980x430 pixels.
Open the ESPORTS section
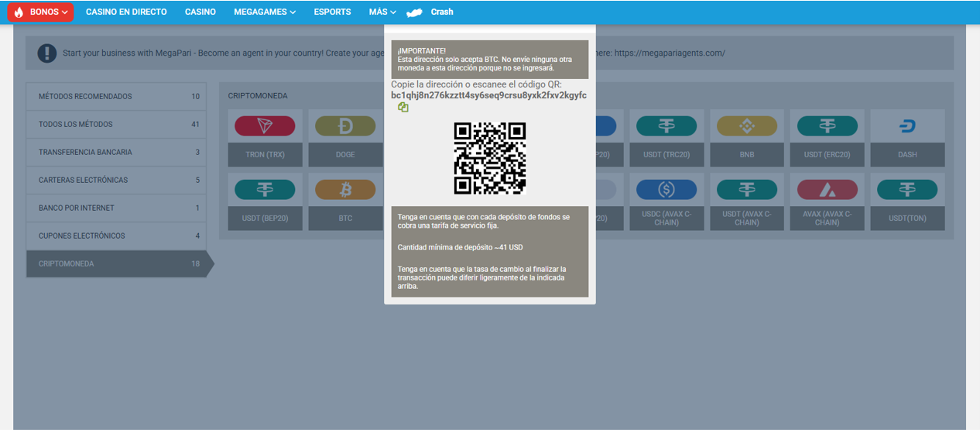tap(332, 12)
